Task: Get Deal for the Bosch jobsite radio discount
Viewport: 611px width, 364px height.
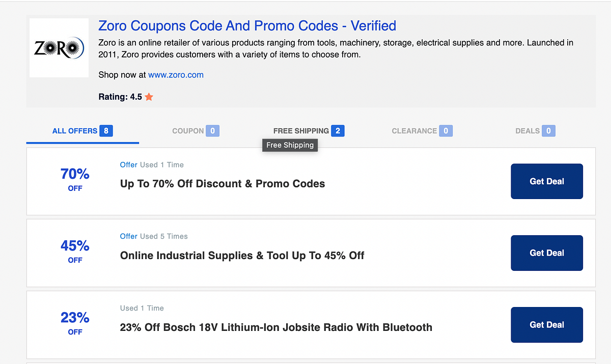Action: click(547, 325)
